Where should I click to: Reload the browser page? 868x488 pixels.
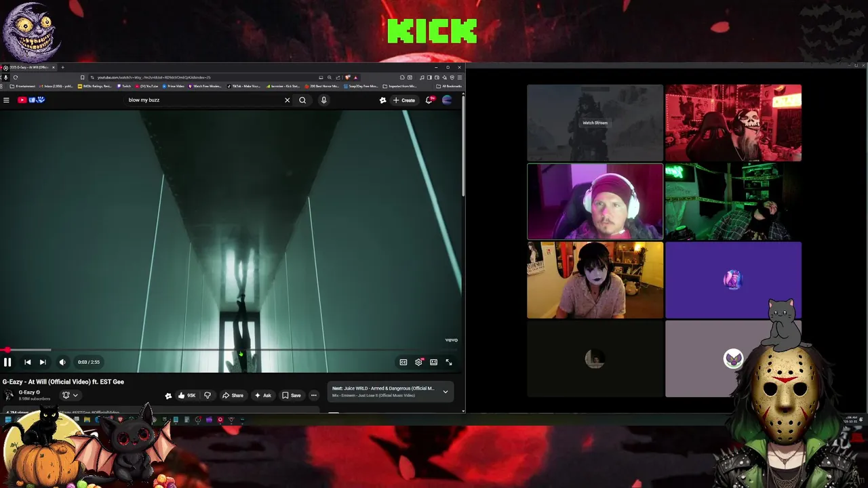pos(15,77)
